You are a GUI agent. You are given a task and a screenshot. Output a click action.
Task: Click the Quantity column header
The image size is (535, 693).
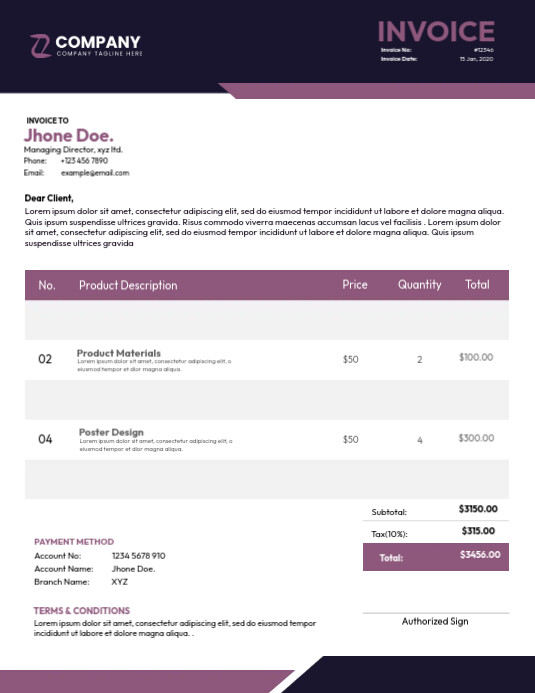click(x=420, y=285)
